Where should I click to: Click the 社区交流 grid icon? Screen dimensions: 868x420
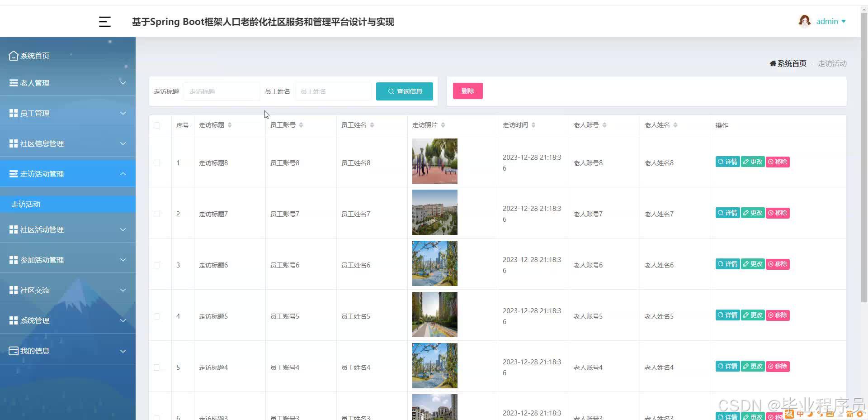click(x=14, y=290)
